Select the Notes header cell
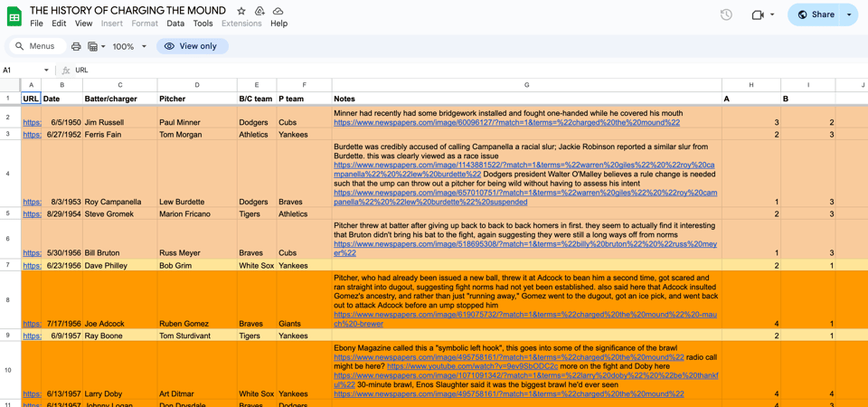The image size is (868, 407). pos(526,99)
